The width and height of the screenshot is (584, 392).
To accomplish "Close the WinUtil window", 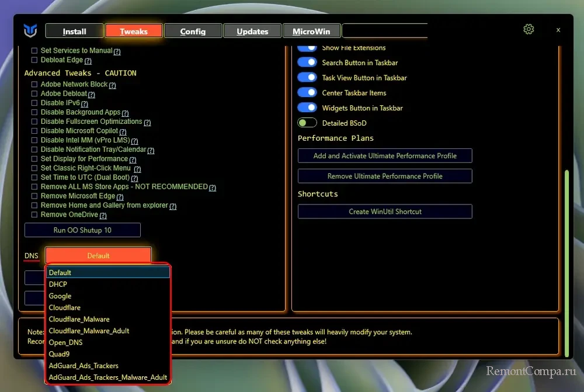I will 558,30.
